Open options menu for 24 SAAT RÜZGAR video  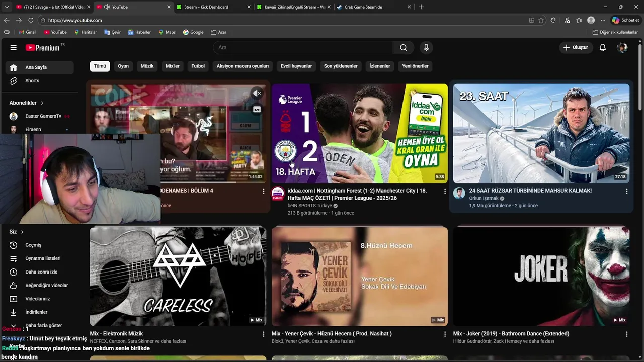click(626, 191)
